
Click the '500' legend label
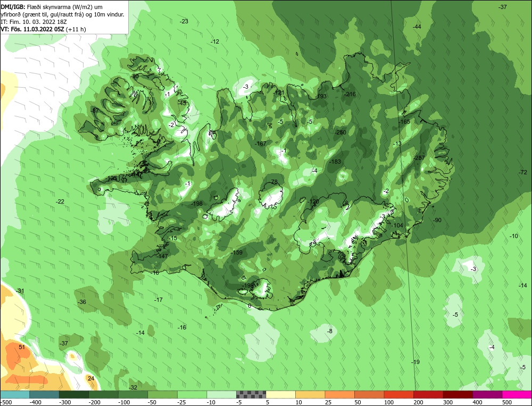507,402
